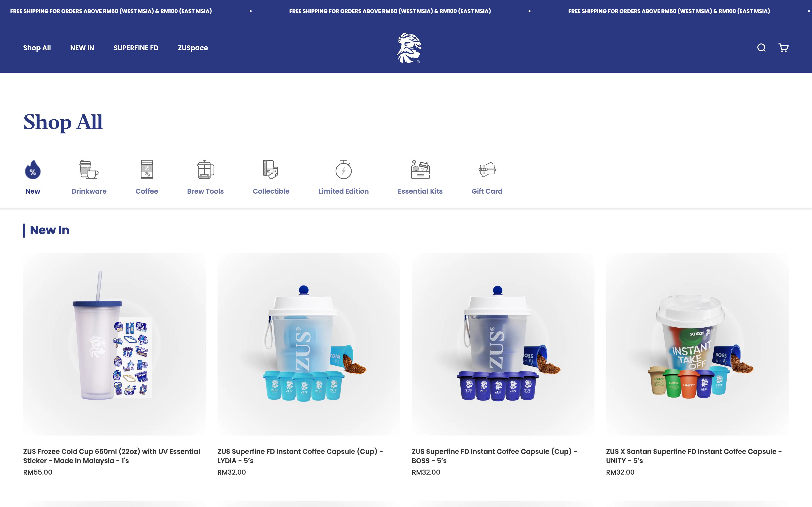View the BOSS capsule product image
Image resolution: width=812 pixels, height=507 pixels.
[503, 344]
